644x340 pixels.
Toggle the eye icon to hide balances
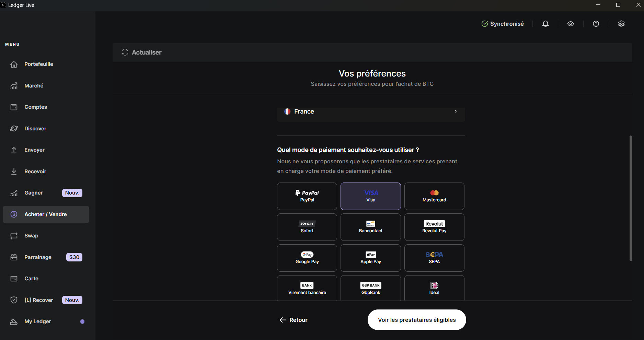tap(571, 24)
